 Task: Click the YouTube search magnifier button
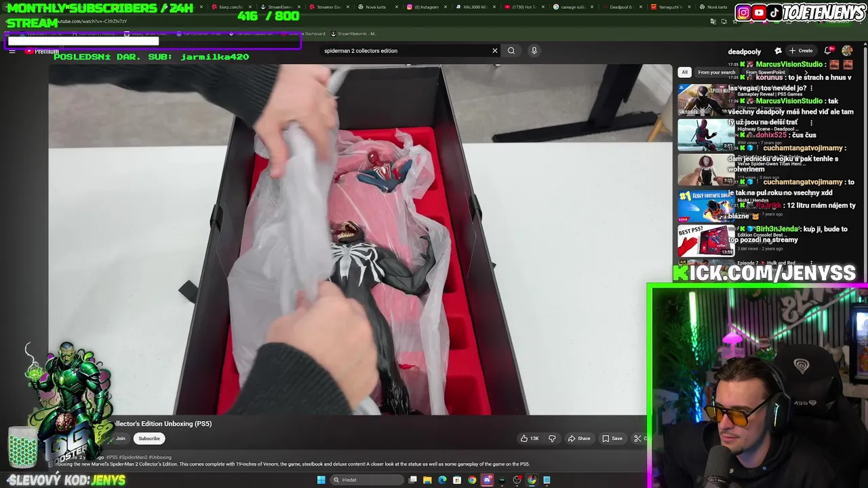tap(511, 51)
